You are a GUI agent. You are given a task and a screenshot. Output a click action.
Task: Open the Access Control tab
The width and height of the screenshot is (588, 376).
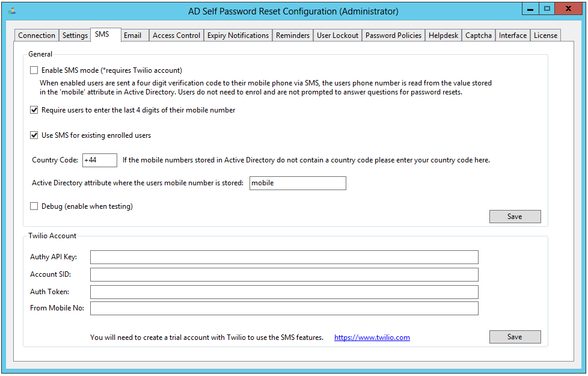pos(176,35)
